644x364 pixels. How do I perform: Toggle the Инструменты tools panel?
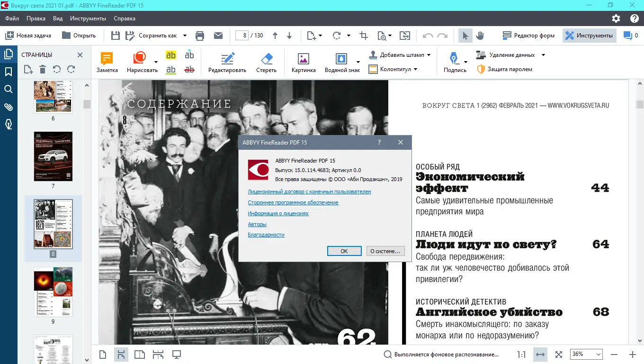pos(589,36)
